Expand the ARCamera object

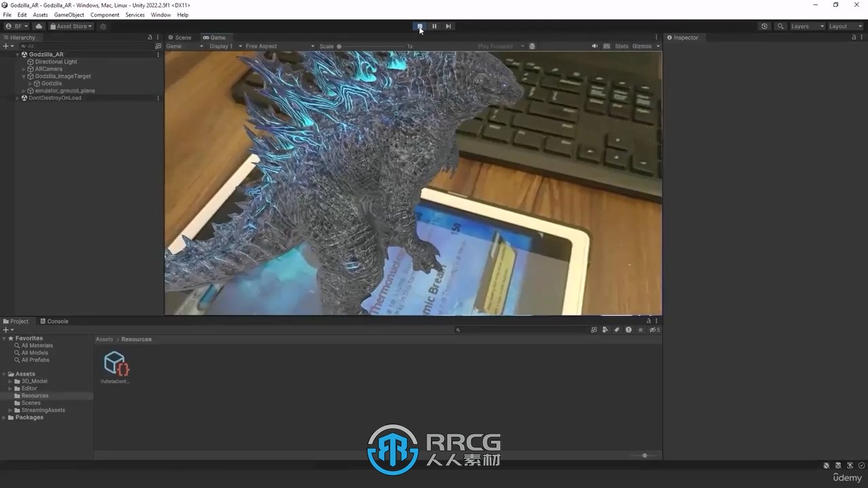pos(24,69)
